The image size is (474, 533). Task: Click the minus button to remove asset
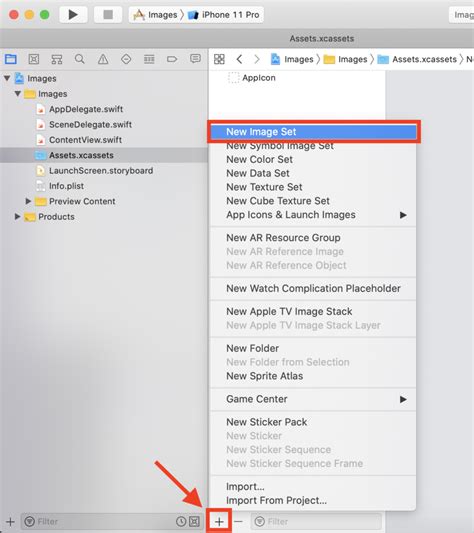tap(238, 521)
